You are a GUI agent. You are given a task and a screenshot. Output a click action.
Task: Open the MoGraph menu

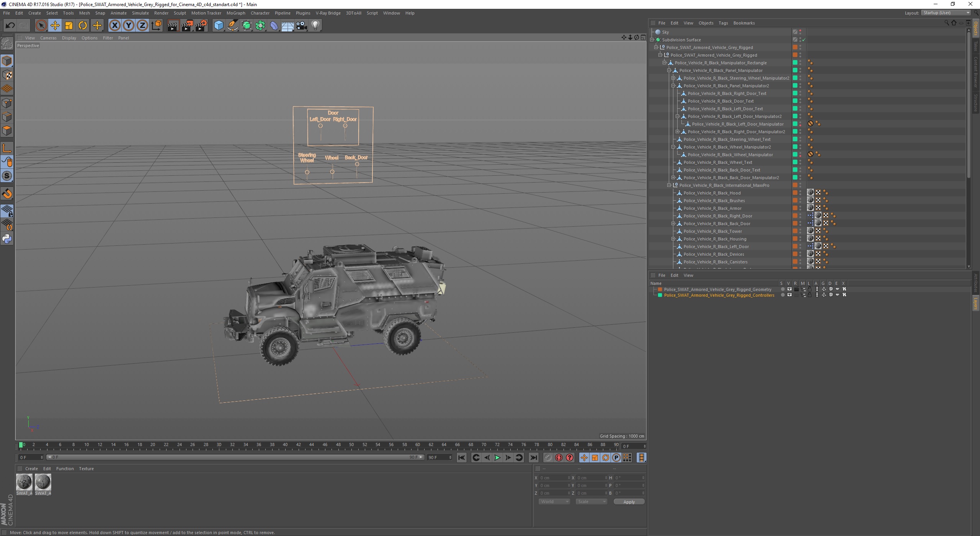(236, 13)
